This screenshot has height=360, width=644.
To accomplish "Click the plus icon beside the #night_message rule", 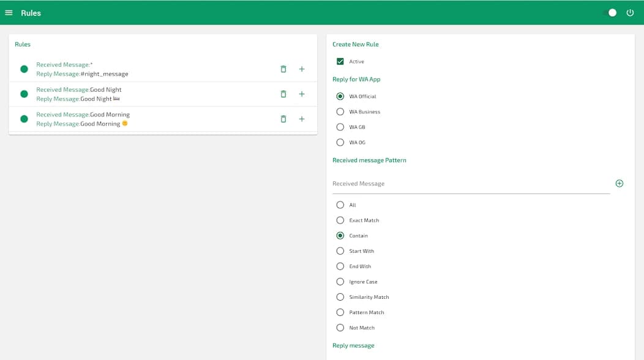I will (302, 69).
